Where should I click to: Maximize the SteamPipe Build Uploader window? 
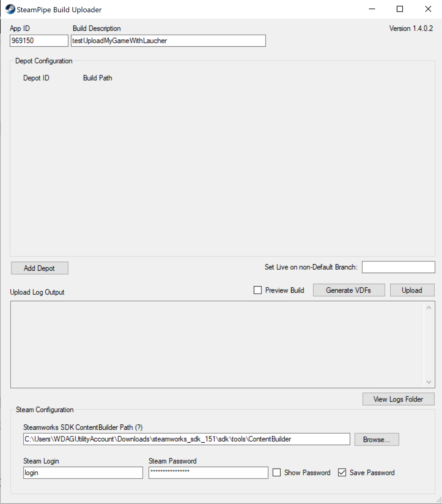pyautogui.click(x=400, y=9)
